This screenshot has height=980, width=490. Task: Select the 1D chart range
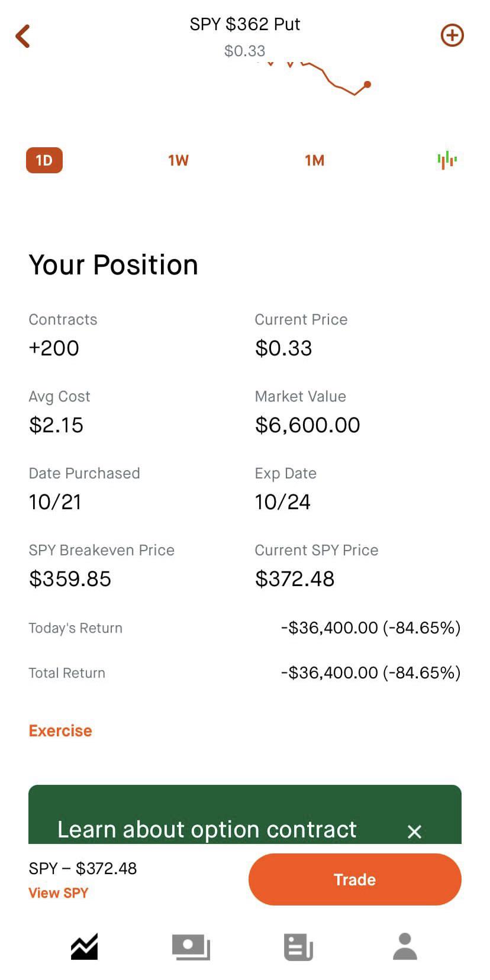pos(44,160)
